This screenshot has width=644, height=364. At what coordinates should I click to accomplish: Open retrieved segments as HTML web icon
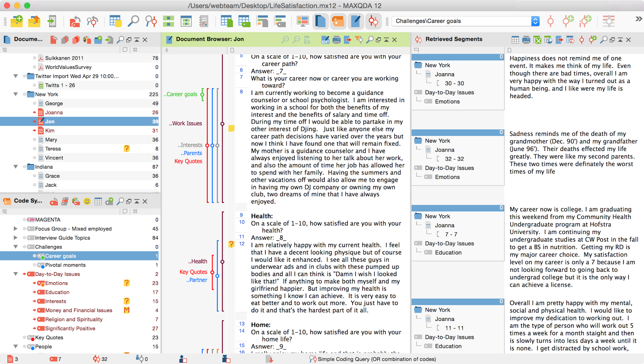coord(548,39)
